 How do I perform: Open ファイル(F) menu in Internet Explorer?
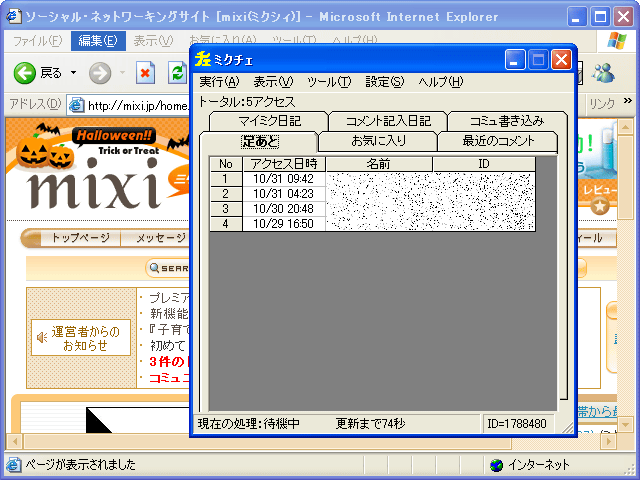[x=38, y=41]
